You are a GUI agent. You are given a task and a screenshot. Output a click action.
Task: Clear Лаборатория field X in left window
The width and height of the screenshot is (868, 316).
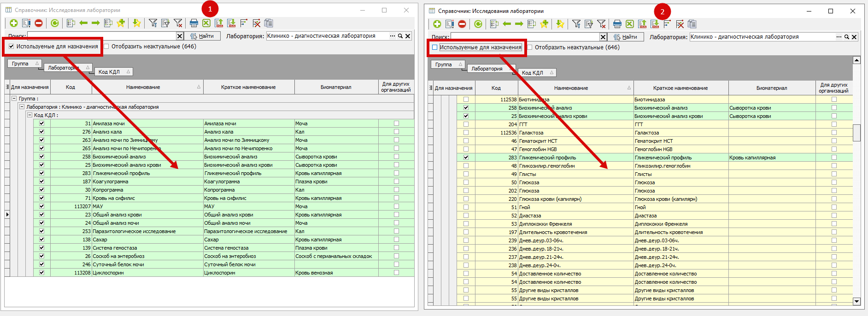(408, 36)
